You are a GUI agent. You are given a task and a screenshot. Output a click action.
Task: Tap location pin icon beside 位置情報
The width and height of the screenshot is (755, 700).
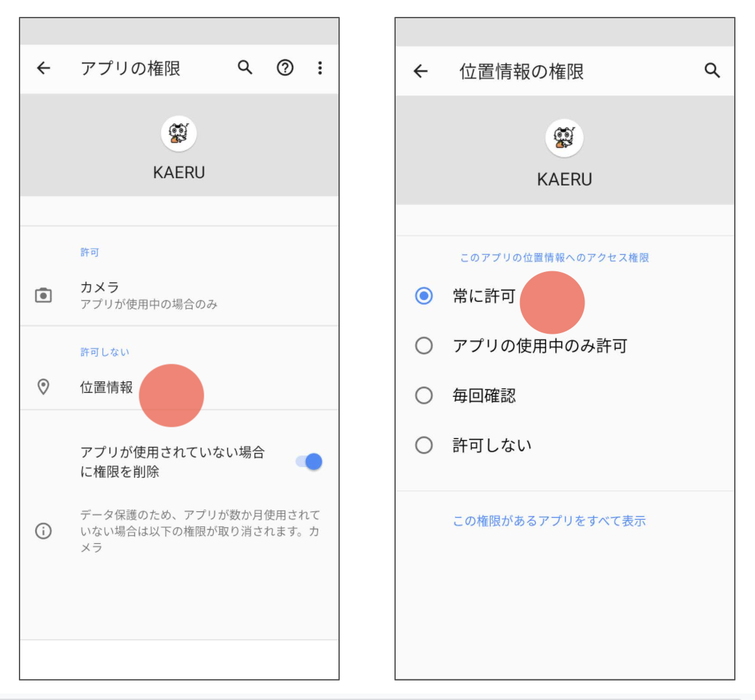click(44, 387)
